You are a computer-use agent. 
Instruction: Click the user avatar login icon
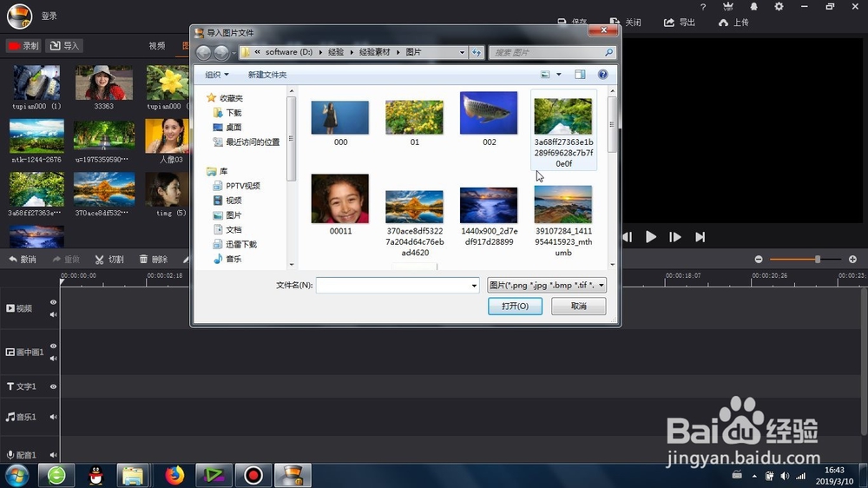tap(19, 16)
